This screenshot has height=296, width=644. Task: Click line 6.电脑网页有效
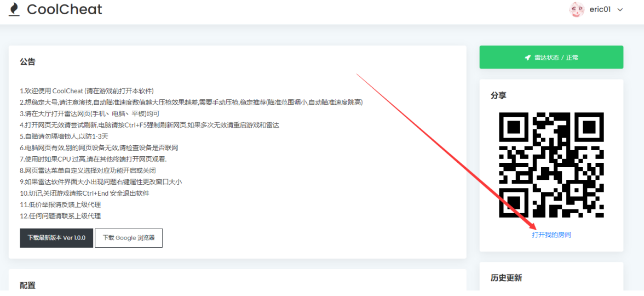tap(99, 148)
